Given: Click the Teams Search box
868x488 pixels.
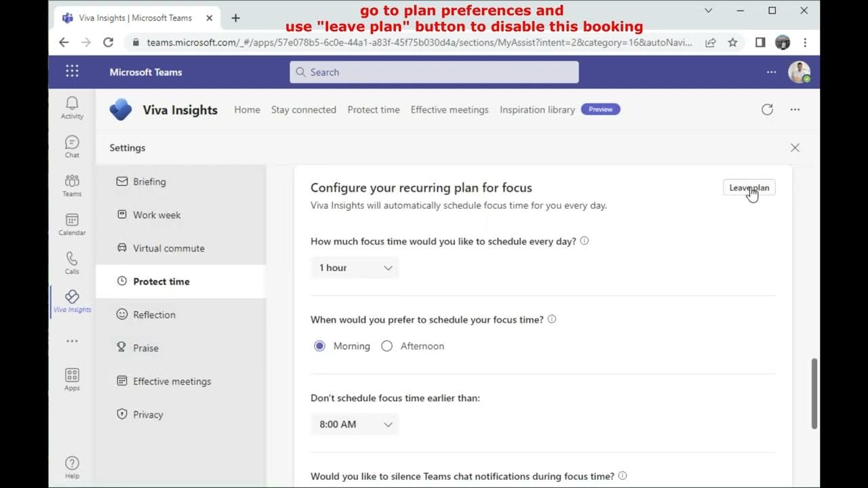Looking at the screenshot, I should click(x=434, y=72).
